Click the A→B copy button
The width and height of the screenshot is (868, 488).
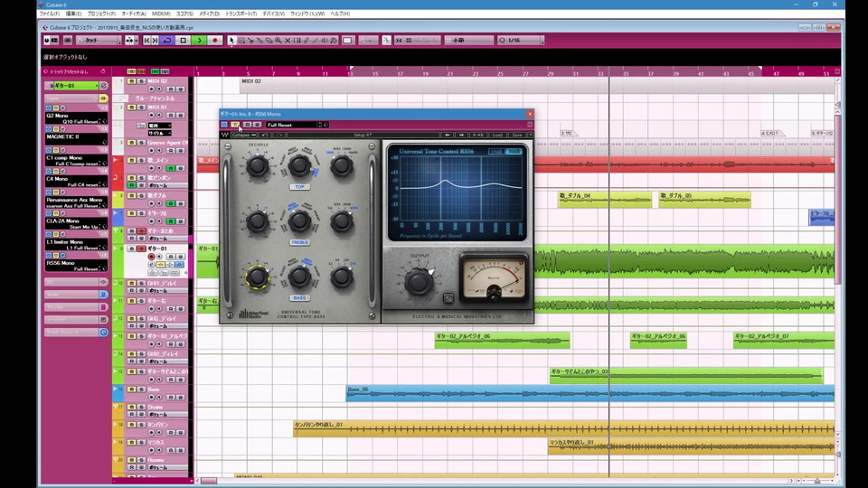[477, 135]
